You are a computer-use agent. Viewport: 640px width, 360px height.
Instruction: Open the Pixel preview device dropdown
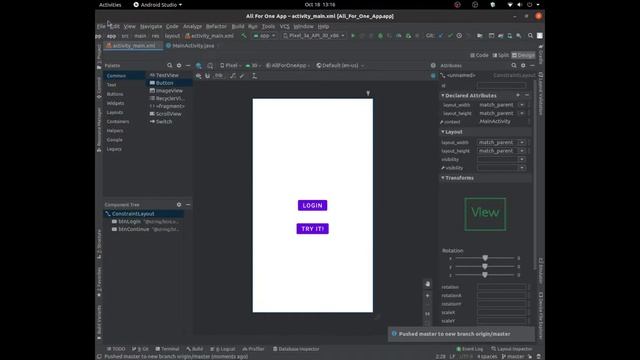click(231, 66)
